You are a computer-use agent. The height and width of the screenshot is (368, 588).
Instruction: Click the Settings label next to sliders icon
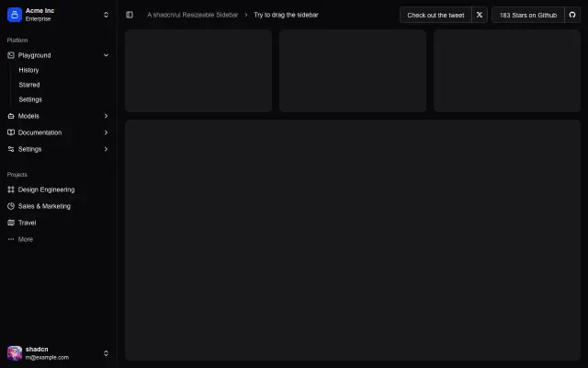29,149
